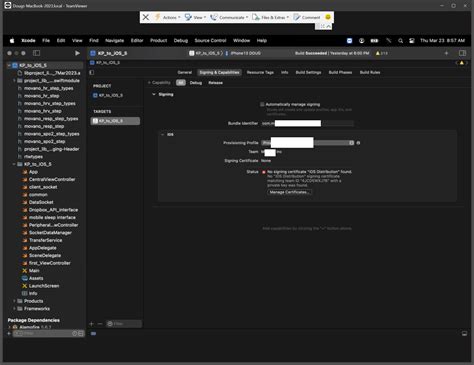This screenshot has height=365, width=474.
Task: Open the Source Control menu
Action: pyautogui.click(x=210, y=41)
